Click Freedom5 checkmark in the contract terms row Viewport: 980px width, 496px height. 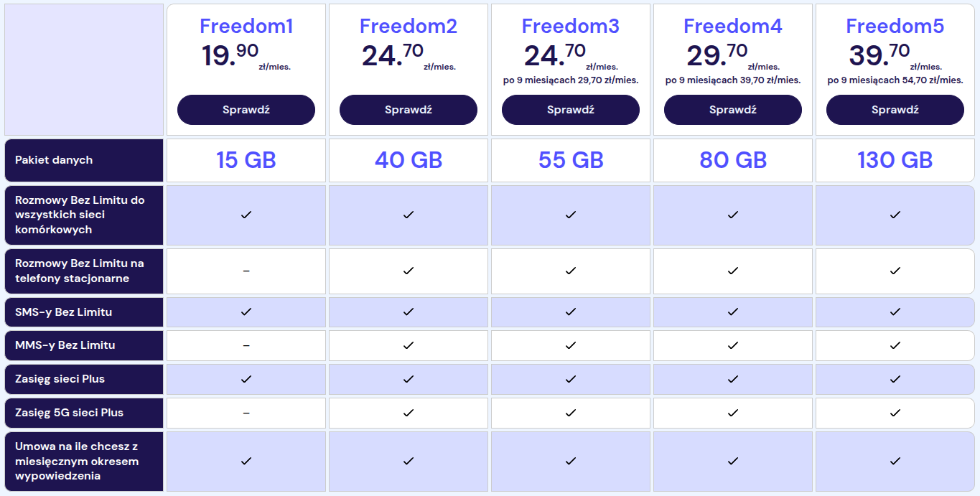[895, 461]
